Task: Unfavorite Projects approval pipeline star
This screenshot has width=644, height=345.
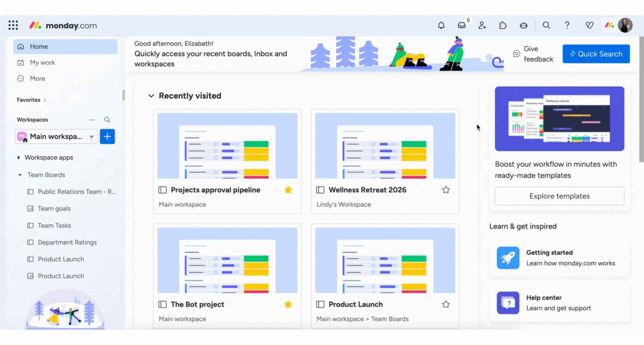Action: pos(288,190)
